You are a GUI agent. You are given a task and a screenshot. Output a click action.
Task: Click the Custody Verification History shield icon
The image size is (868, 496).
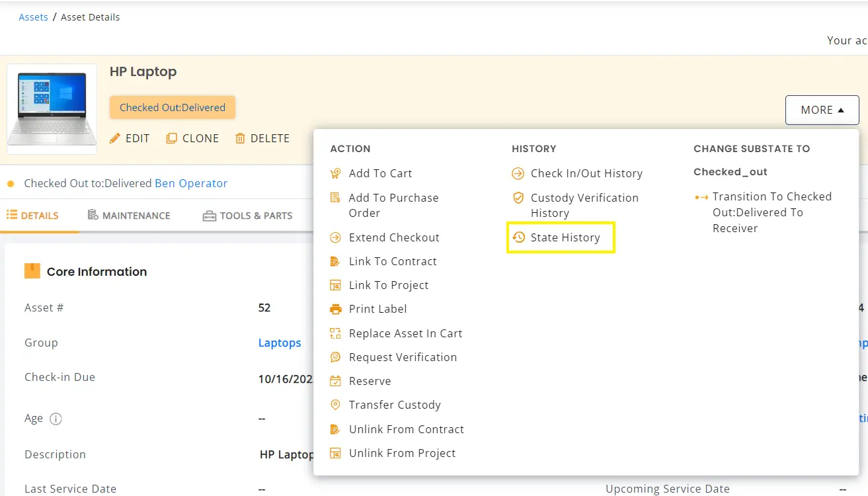[518, 198]
